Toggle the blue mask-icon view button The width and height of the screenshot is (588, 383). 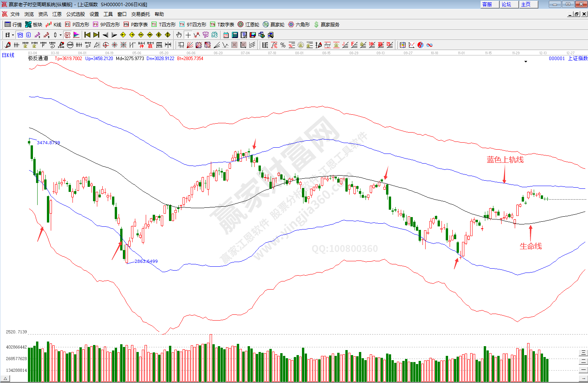click(20, 35)
